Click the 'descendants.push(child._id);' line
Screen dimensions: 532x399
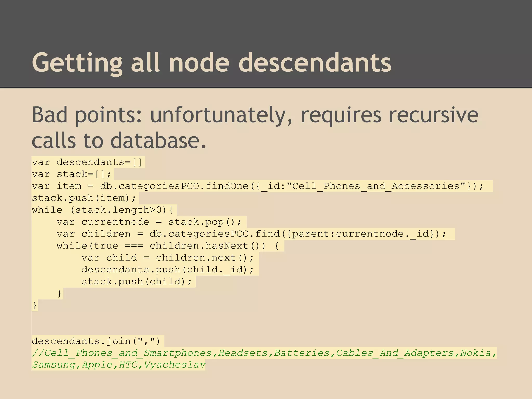pyautogui.click(x=168, y=270)
